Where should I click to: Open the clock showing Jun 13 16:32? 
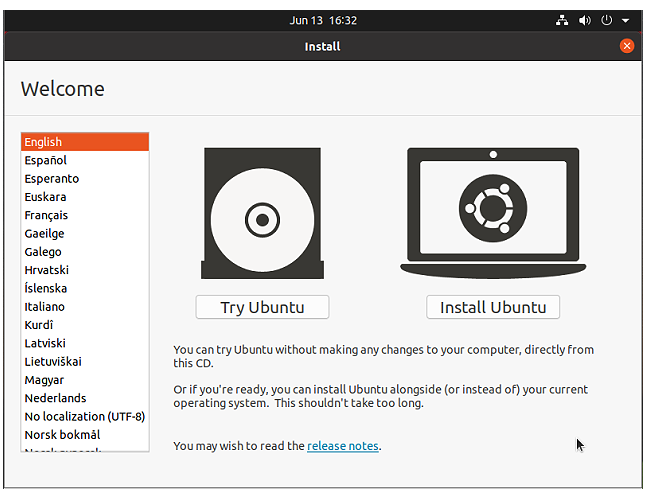tap(323, 20)
